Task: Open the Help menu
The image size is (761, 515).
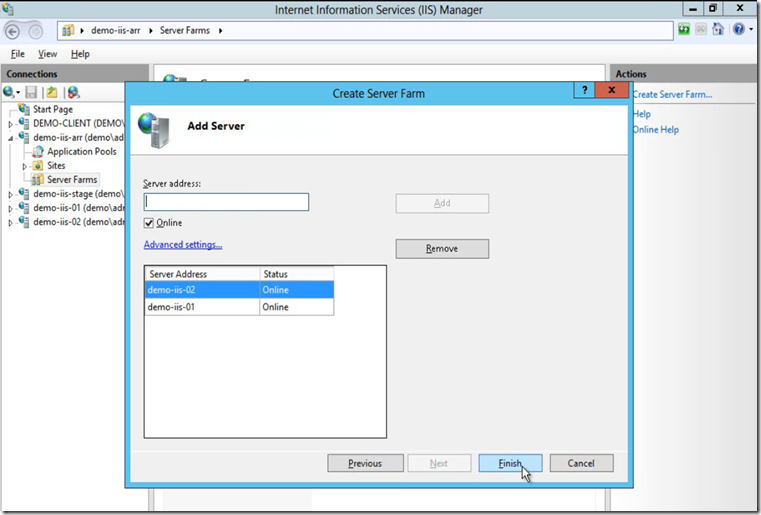Action: click(80, 54)
